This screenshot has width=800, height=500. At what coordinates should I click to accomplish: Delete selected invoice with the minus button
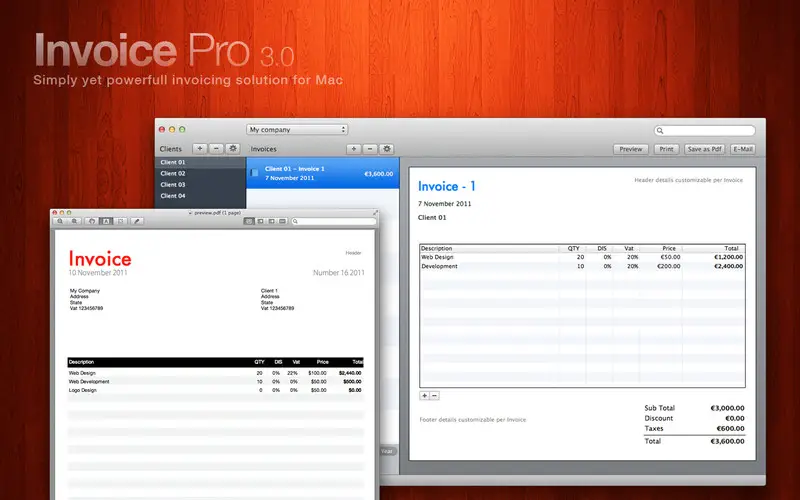click(x=370, y=149)
